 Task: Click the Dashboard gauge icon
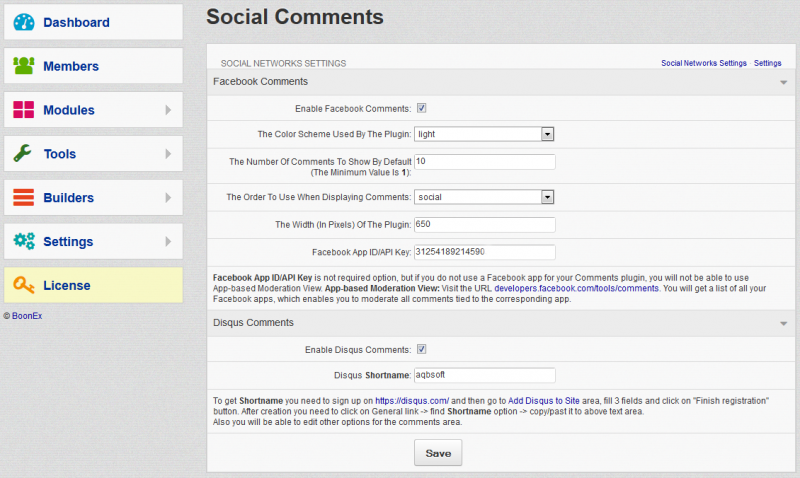coord(23,22)
